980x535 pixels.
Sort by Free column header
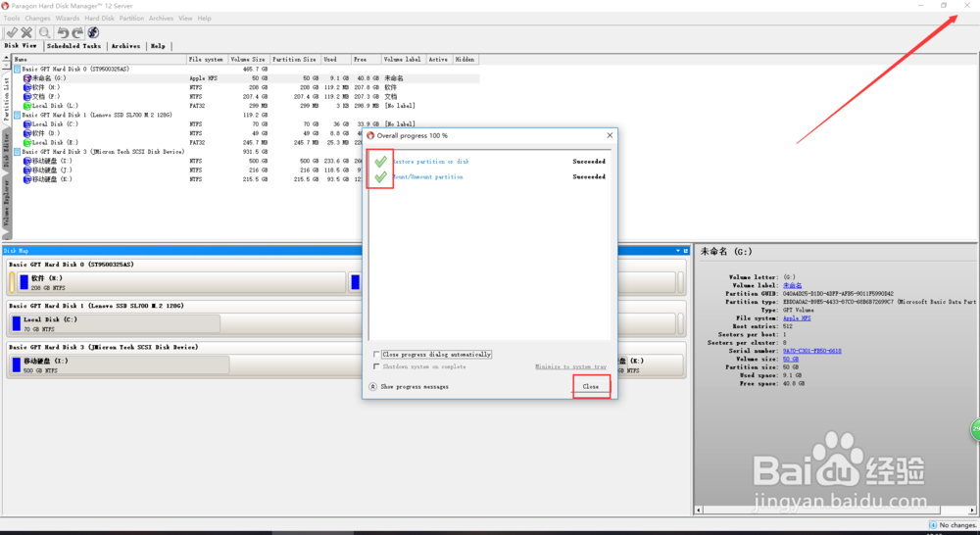367,60
